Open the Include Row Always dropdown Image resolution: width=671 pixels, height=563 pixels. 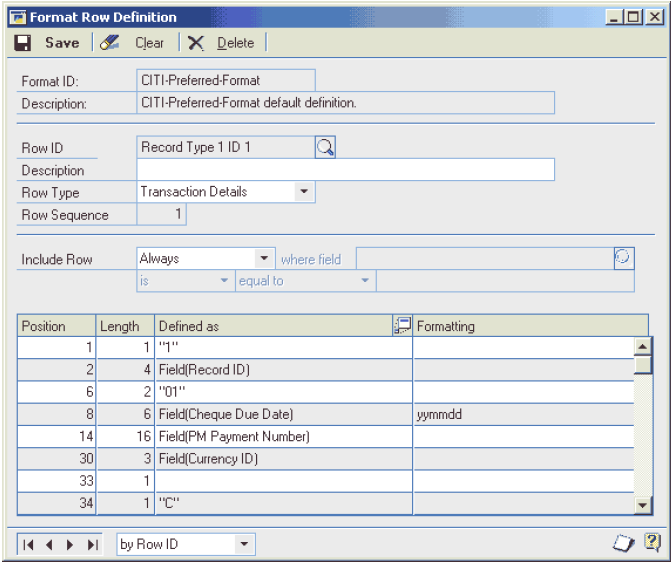click(264, 258)
